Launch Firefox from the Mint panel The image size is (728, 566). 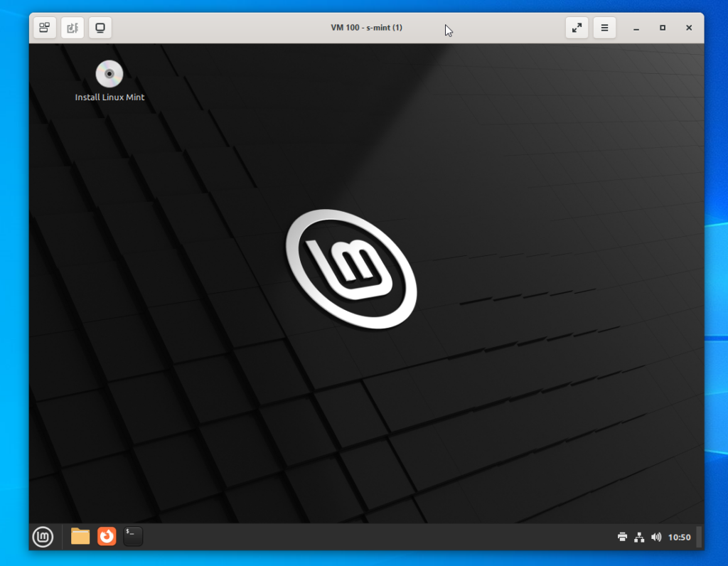click(107, 536)
